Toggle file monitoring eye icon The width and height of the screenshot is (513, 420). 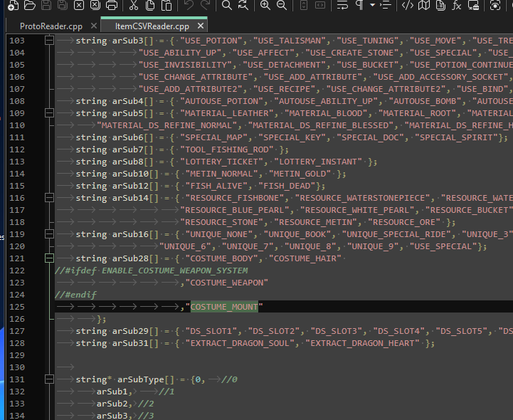click(x=495, y=5)
